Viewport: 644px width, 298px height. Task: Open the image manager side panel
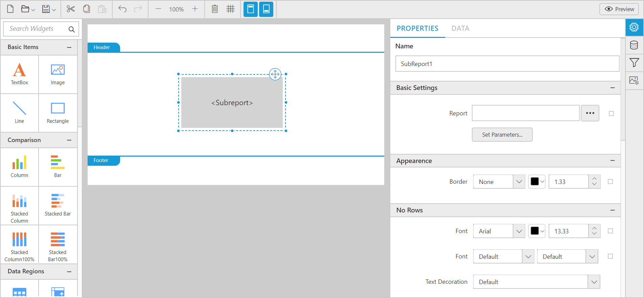click(634, 81)
